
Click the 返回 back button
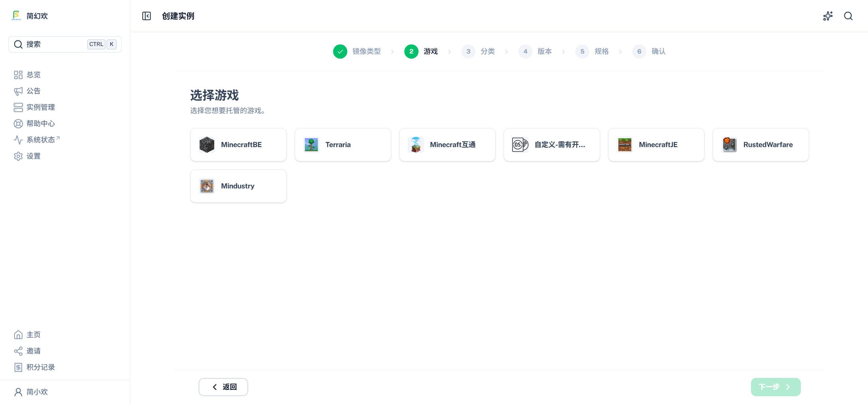pos(223,387)
